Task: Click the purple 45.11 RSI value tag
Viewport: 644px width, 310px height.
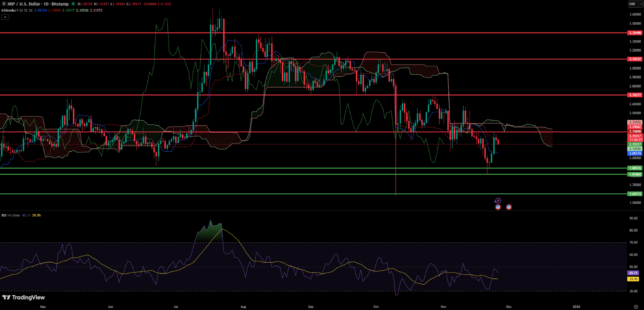Action: (633, 273)
